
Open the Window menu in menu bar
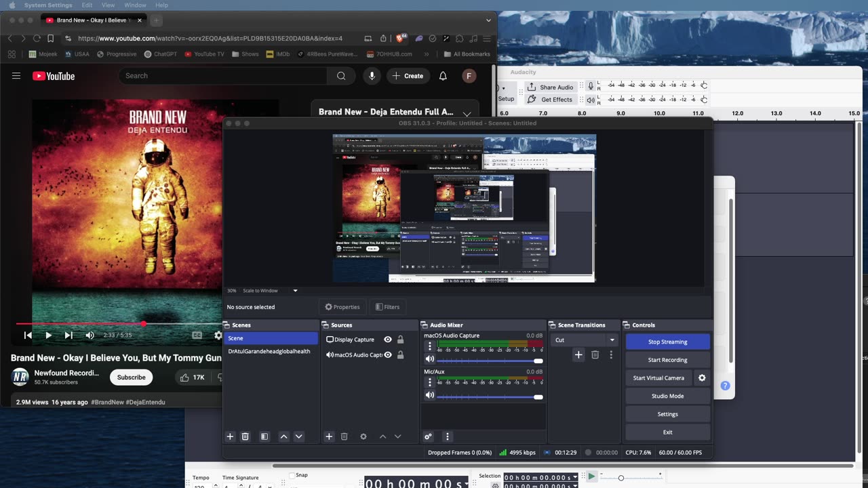[135, 5]
